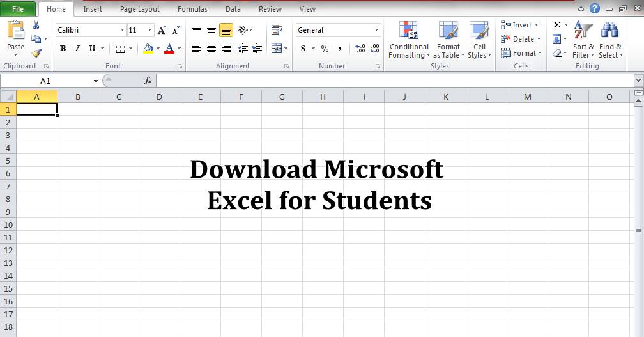Screen dimensions: 644x337
Task: Apply Comma Style format
Action: pos(340,49)
